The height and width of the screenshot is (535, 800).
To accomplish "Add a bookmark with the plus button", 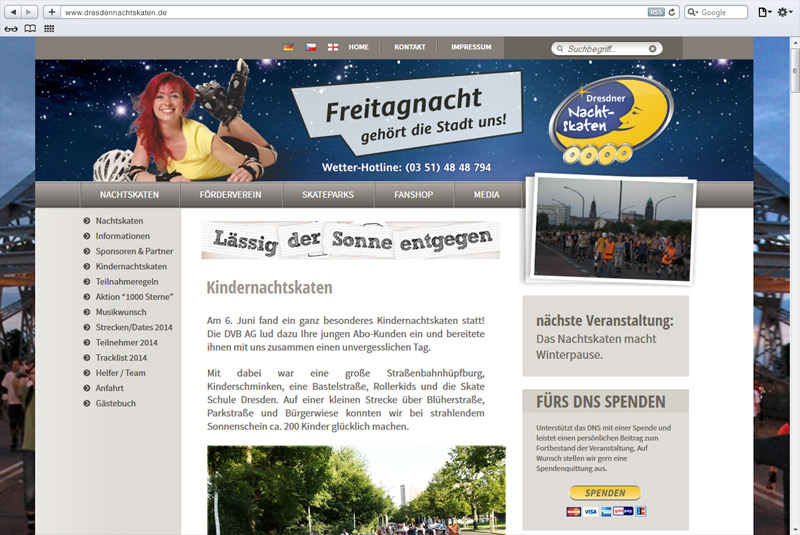I will coord(52,12).
